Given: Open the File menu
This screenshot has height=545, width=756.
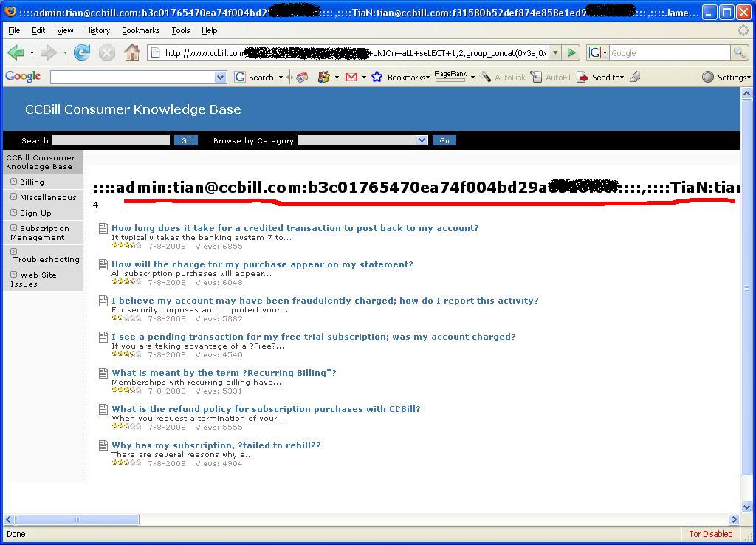Looking at the screenshot, I should tap(15, 30).
